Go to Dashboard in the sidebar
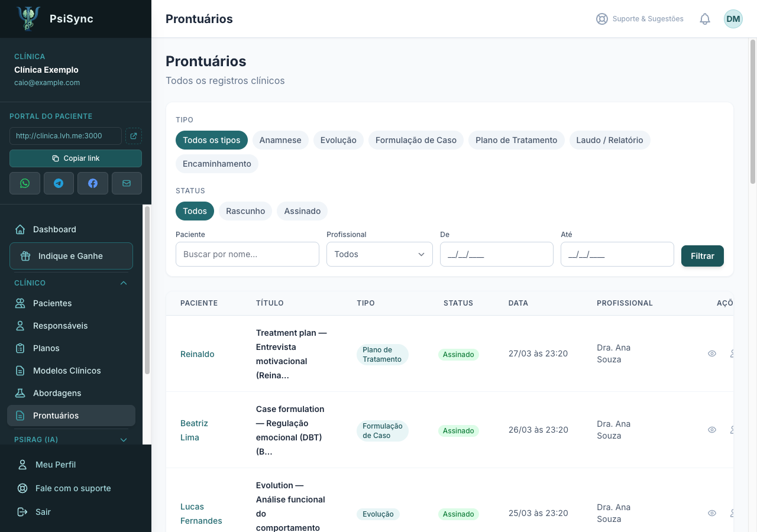The width and height of the screenshot is (757, 532). [x=71, y=229]
